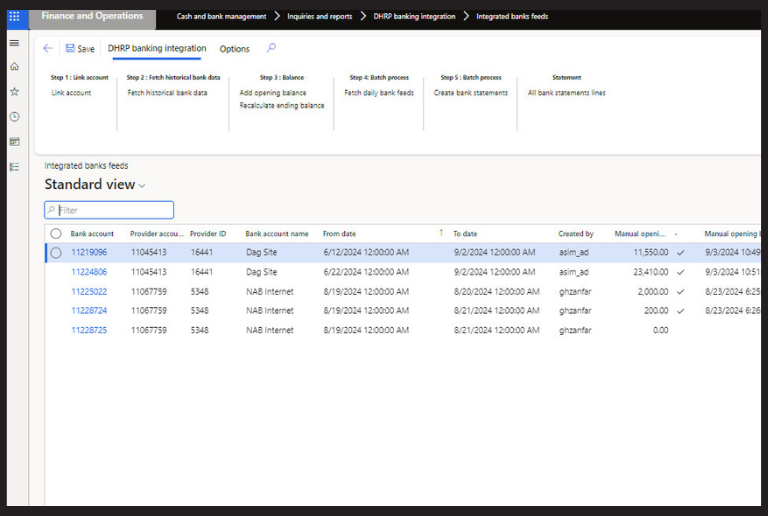Open bank account link 11224806
Image resolution: width=768 pixels, height=516 pixels.
(x=89, y=272)
